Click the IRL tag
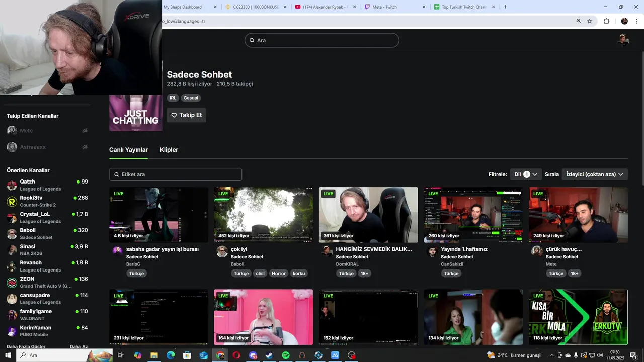 (x=173, y=98)
